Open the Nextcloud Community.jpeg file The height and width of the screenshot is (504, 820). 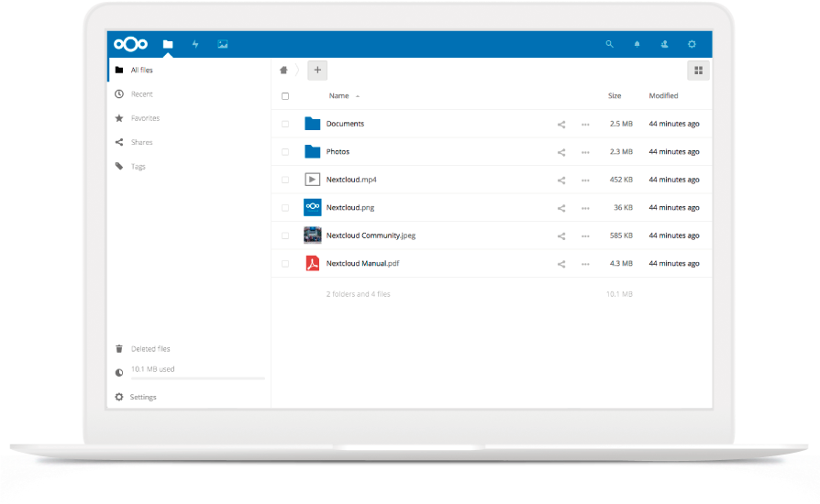click(x=371, y=236)
